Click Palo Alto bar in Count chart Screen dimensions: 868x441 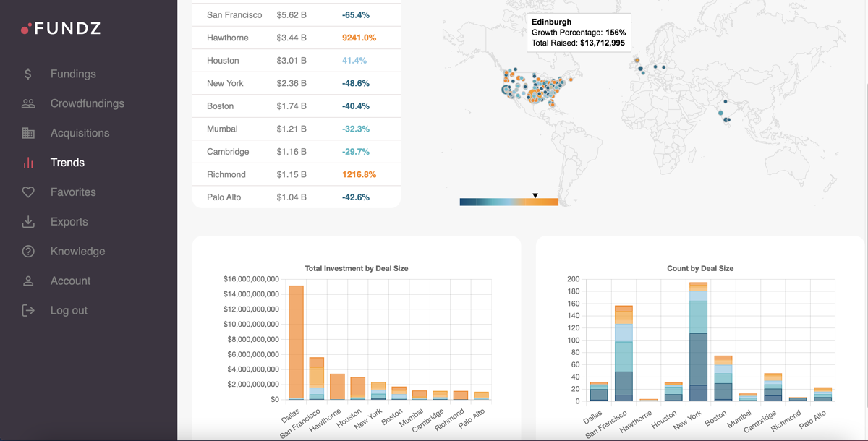(823, 394)
